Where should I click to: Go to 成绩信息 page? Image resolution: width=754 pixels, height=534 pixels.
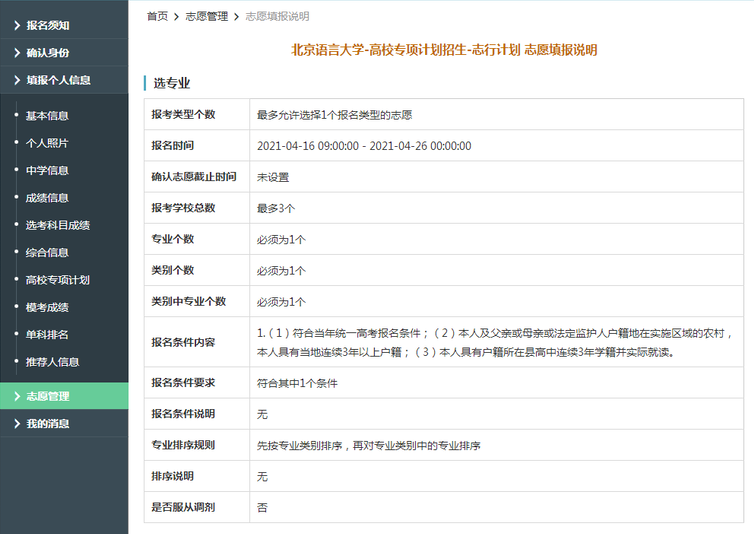[47, 198]
